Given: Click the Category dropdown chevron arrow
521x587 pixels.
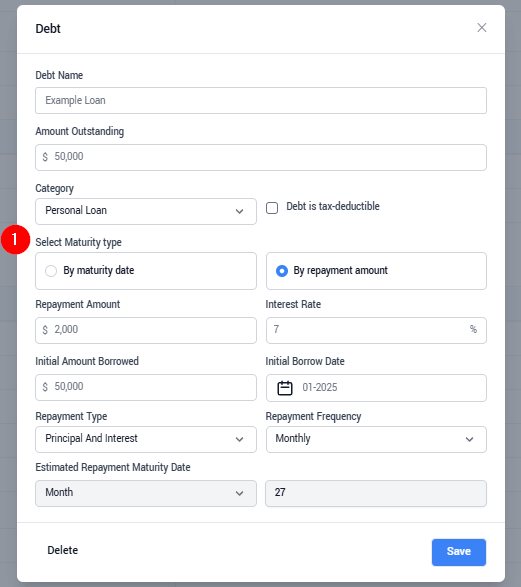Looking at the screenshot, I should tap(240, 212).
